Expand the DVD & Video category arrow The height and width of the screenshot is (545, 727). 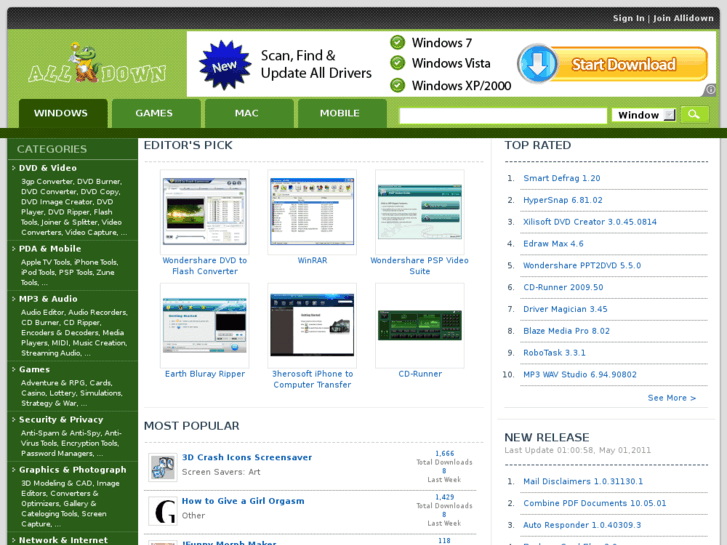(x=13, y=168)
